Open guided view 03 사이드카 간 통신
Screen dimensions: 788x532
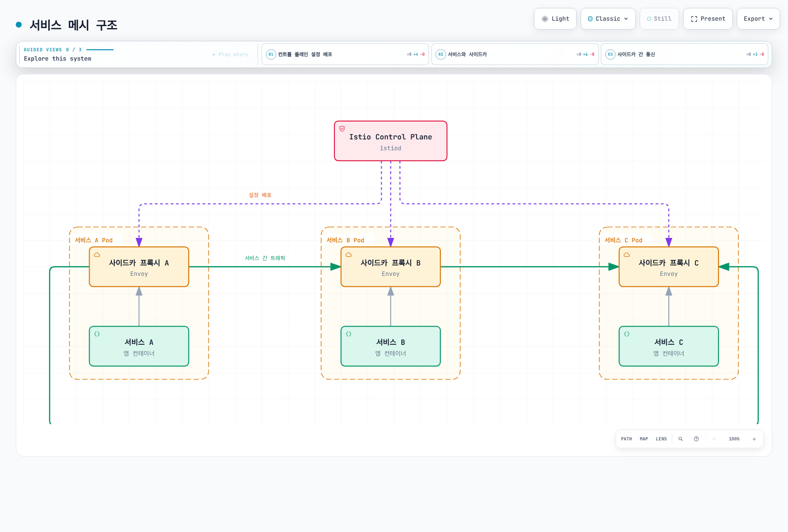pos(685,54)
